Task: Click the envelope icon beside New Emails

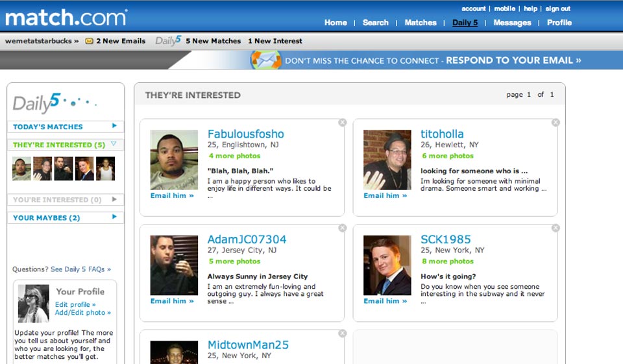Action: 89,41
